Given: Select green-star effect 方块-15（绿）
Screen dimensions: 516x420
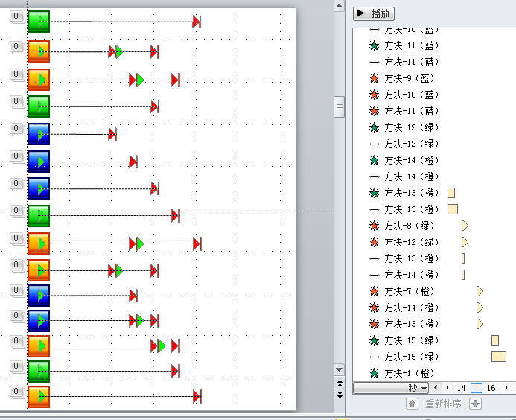Looking at the screenshot, I should click(x=404, y=340).
